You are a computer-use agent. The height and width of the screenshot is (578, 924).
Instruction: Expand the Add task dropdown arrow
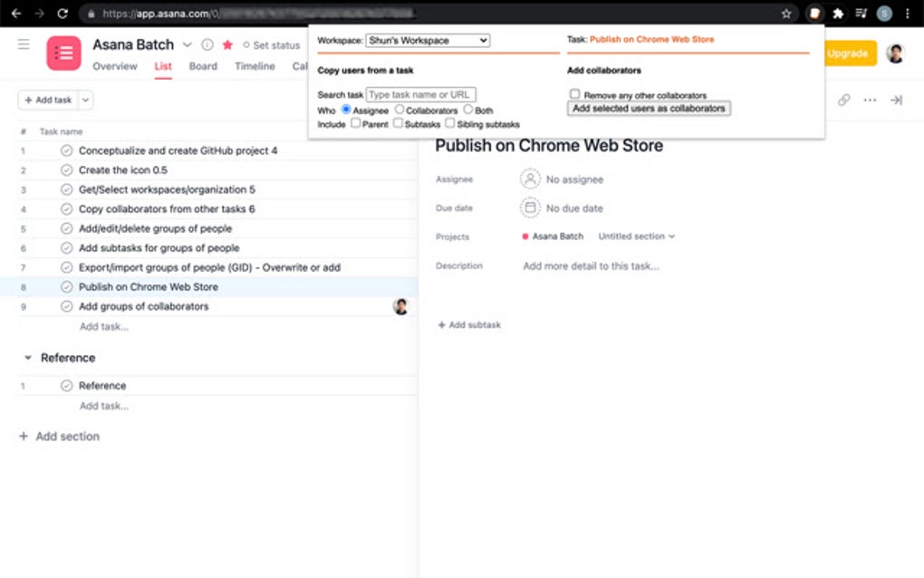click(x=83, y=101)
